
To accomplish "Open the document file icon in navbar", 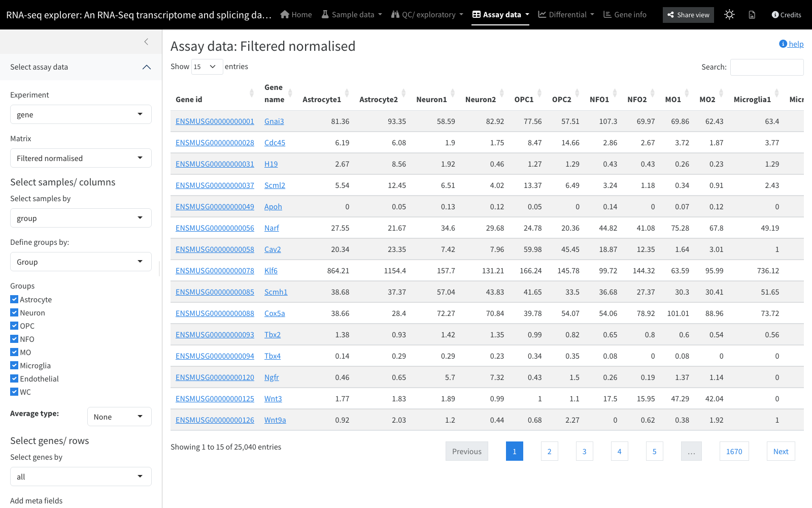I will [x=752, y=15].
